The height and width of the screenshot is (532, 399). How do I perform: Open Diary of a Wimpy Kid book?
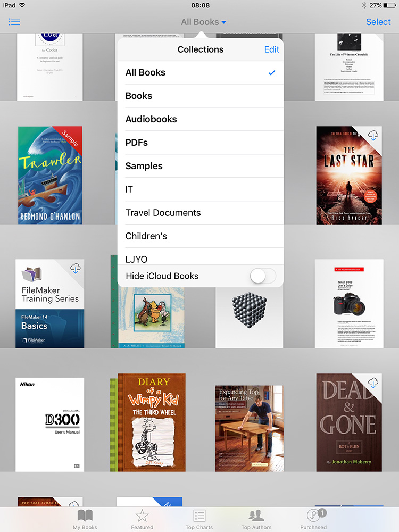[x=151, y=423]
